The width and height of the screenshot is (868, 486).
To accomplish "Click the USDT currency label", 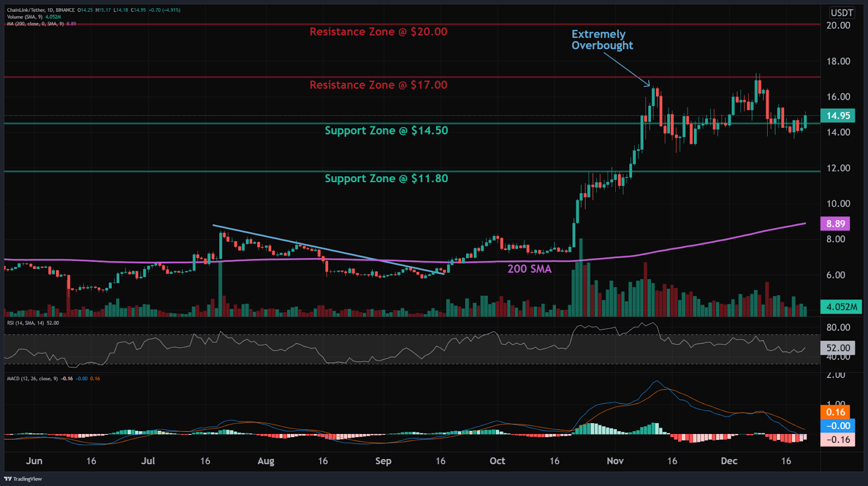I will click(842, 12).
